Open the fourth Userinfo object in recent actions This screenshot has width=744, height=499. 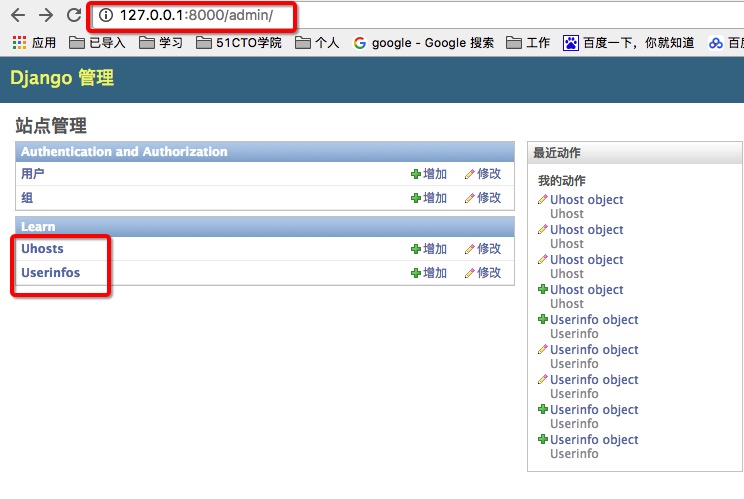(594, 410)
